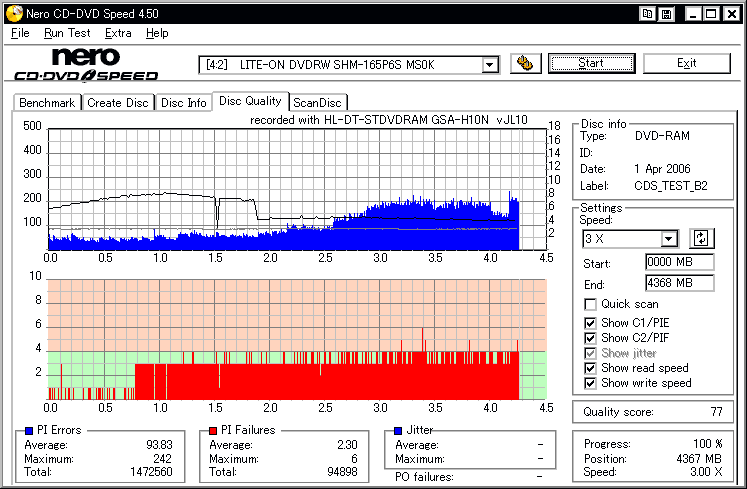Click the Quality score value 77
The height and width of the screenshot is (489, 747).
716,412
